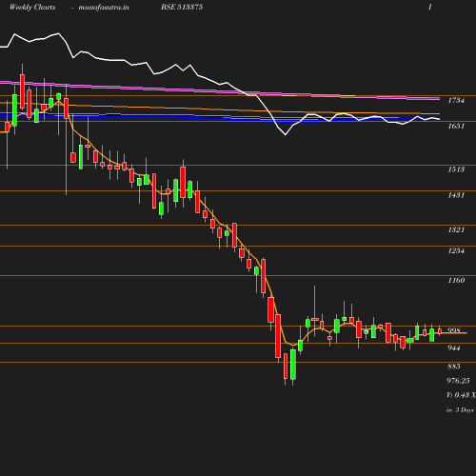Click the "in 3 Days" text

pyautogui.click(x=460, y=410)
